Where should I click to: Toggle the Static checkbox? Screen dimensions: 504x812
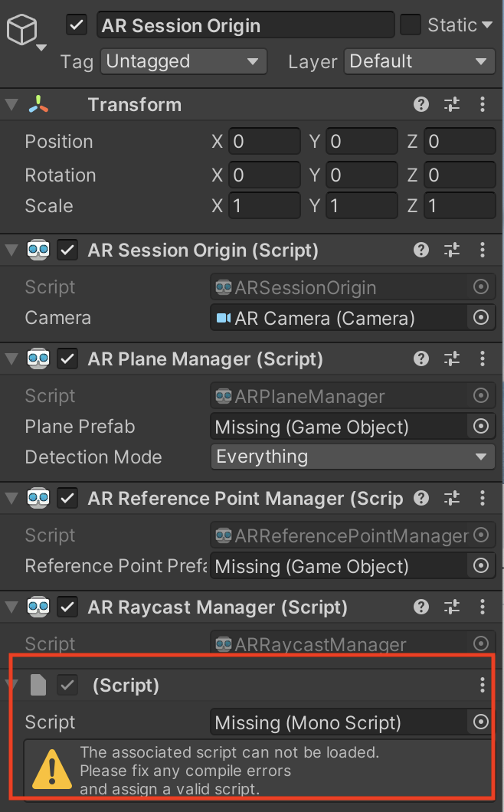tap(411, 25)
